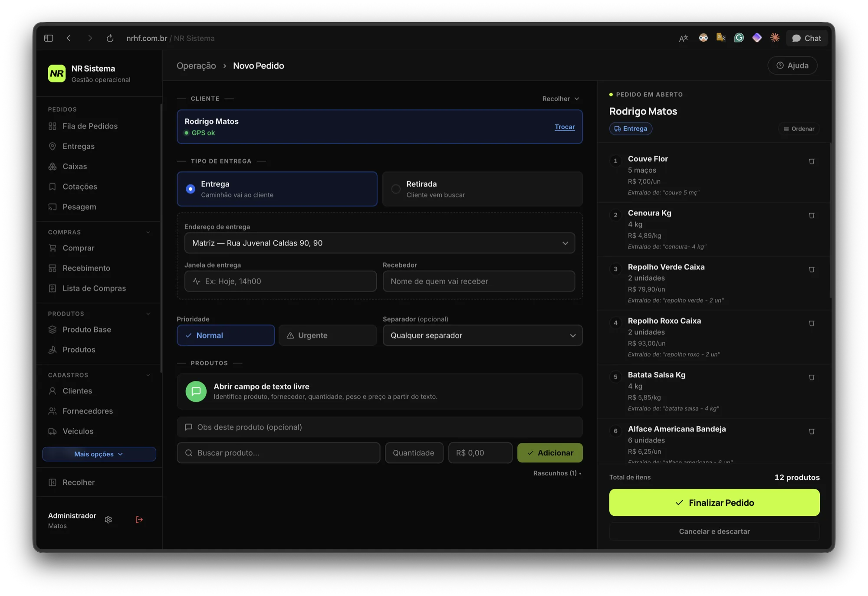
Task: Open the translate extension icon
Action: tap(684, 38)
